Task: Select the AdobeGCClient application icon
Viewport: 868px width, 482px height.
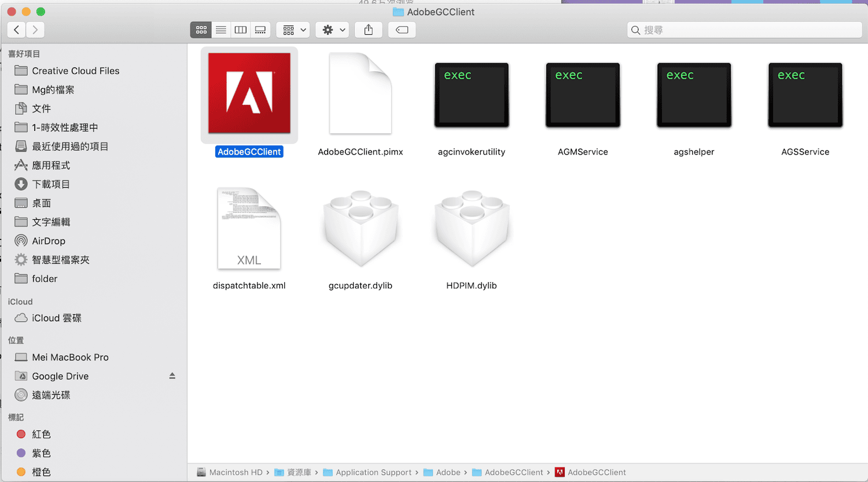Action: click(x=249, y=93)
